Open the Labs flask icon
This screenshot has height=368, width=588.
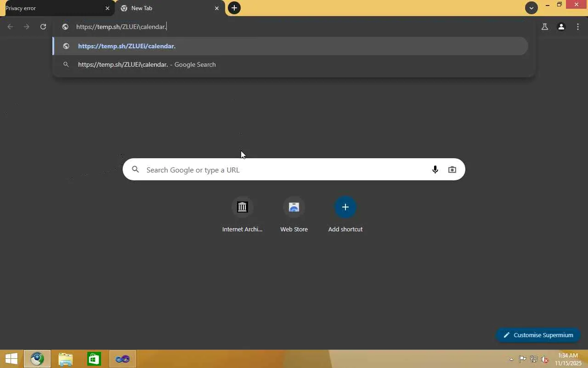pyautogui.click(x=545, y=27)
